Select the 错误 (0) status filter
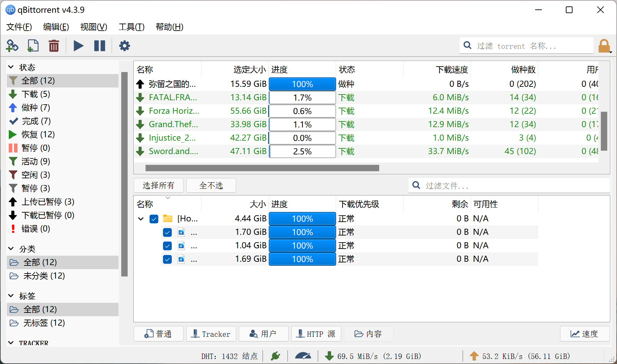Image resolution: width=617 pixels, height=364 pixels. 63,229
